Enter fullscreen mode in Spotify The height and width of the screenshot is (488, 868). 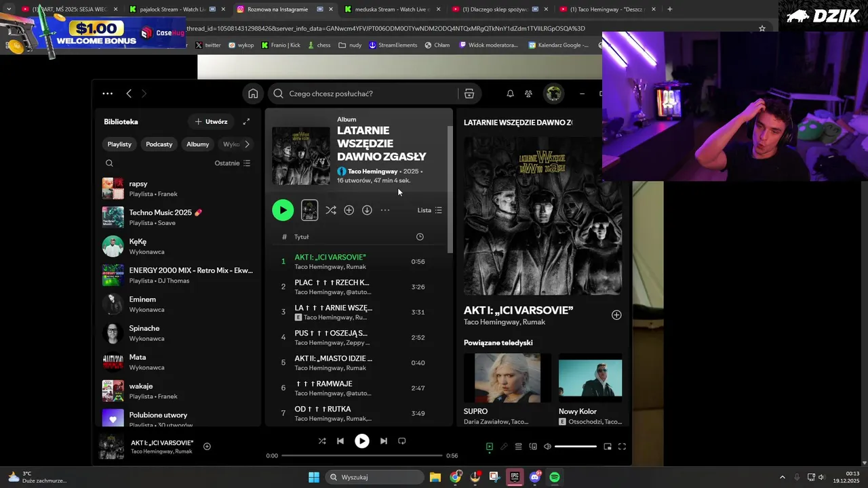pos(622,446)
